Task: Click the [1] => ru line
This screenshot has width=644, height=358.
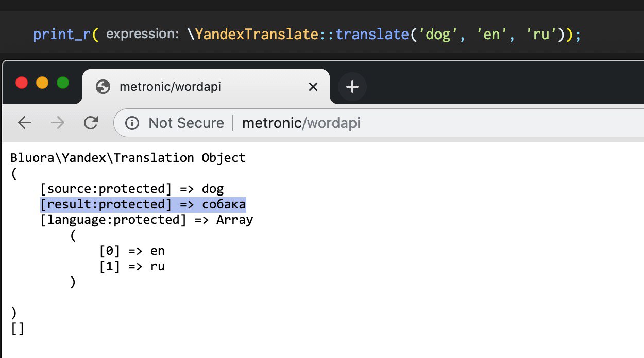Action: coord(132,267)
